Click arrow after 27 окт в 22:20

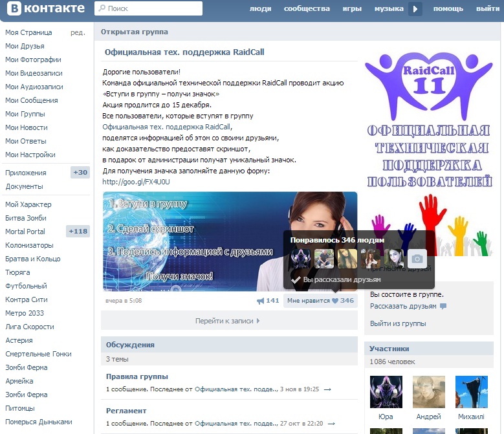pos(331,424)
